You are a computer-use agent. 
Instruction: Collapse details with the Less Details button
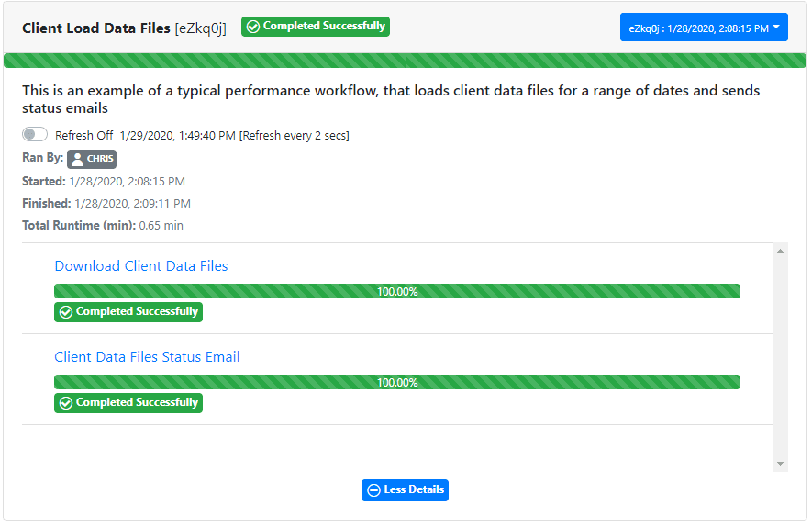[405, 490]
